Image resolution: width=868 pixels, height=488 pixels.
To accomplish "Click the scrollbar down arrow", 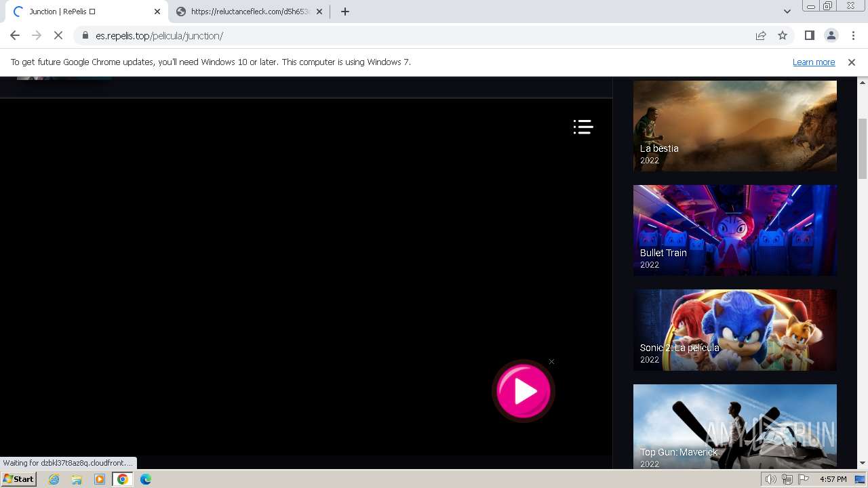I will [863, 464].
